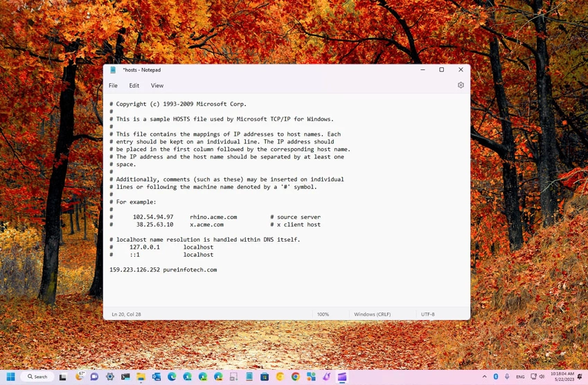
Task: Click the Bluetooth tray icon
Action: pyautogui.click(x=496, y=377)
